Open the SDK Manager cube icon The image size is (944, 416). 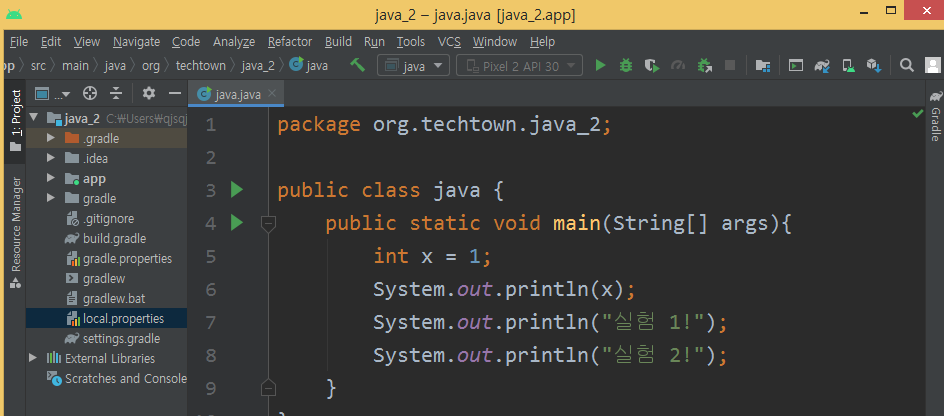874,65
